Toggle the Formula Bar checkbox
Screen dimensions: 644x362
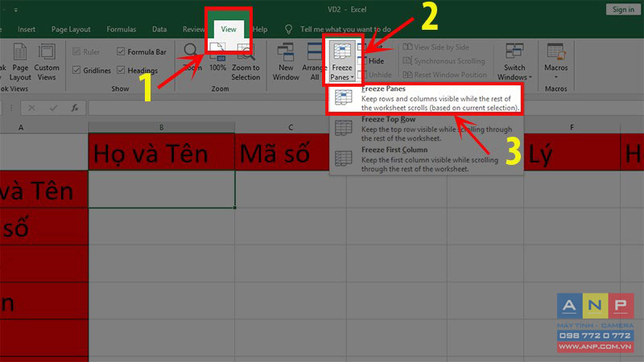click(x=121, y=51)
